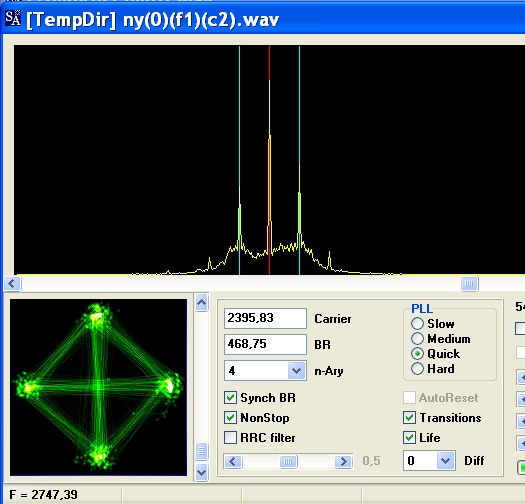Disable the Synch BR checkbox
The width and height of the screenshot is (525, 504).
[x=230, y=398]
